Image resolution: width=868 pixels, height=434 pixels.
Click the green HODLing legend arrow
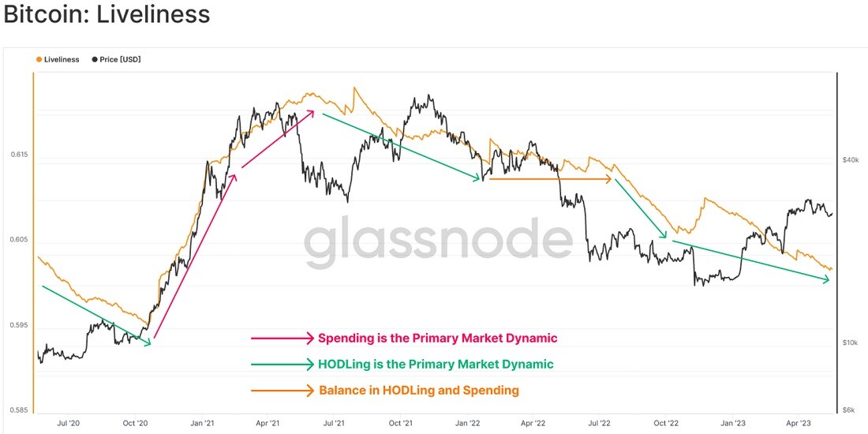pos(282,365)
